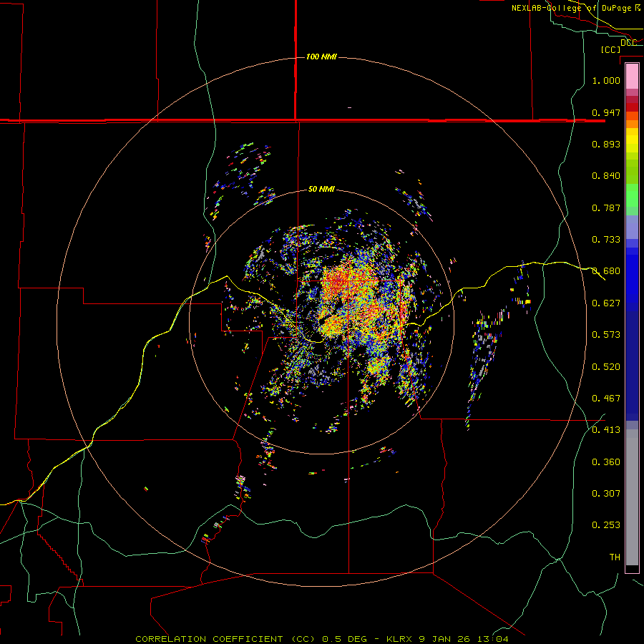Click the red segment of the color bar
This screenshot has height=644, width=644.
coord(632,107)
